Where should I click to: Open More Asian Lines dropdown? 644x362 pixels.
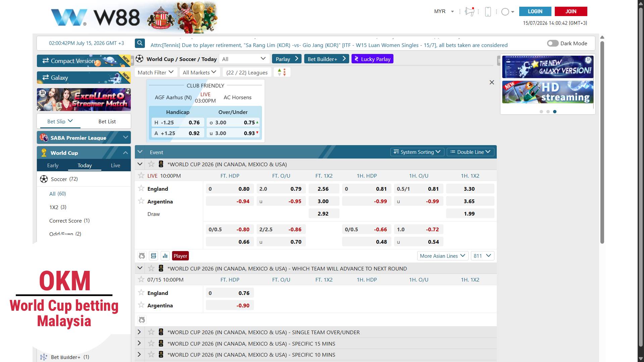coord(443,256)
